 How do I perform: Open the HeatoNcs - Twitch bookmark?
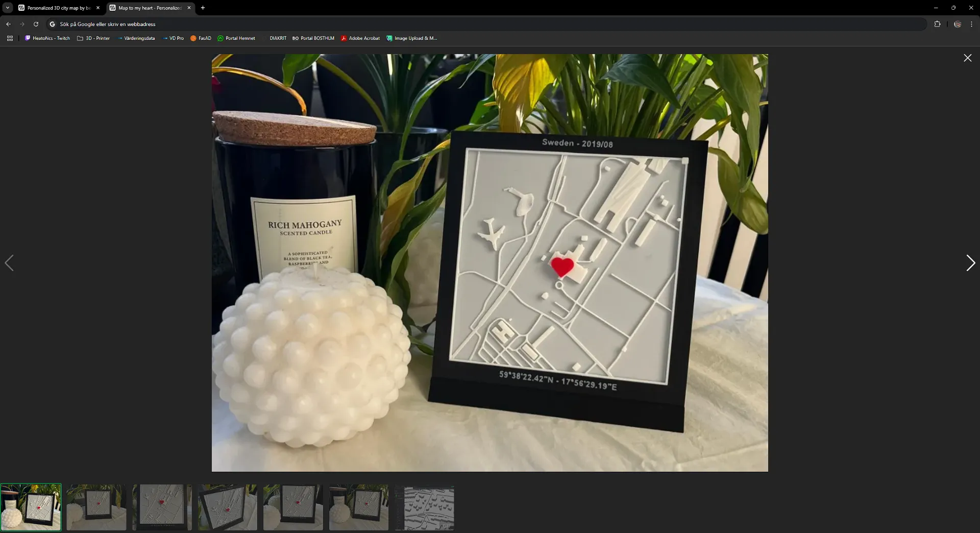(47, 38)
